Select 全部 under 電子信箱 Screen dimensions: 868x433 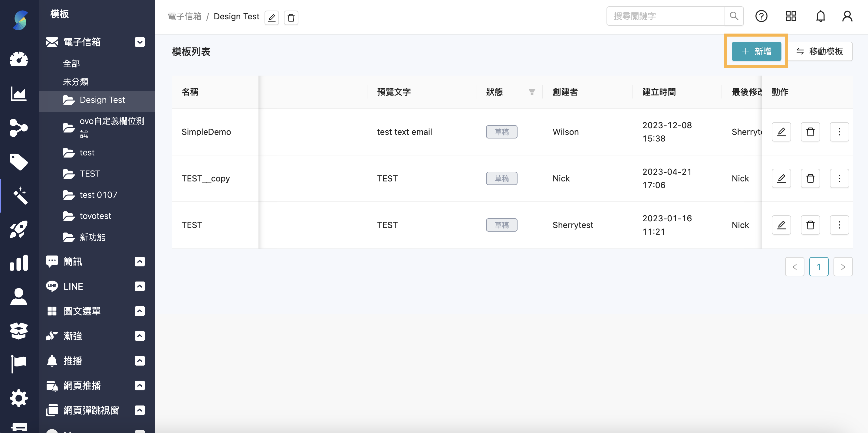pyautogui.click(x=71, y=63)
